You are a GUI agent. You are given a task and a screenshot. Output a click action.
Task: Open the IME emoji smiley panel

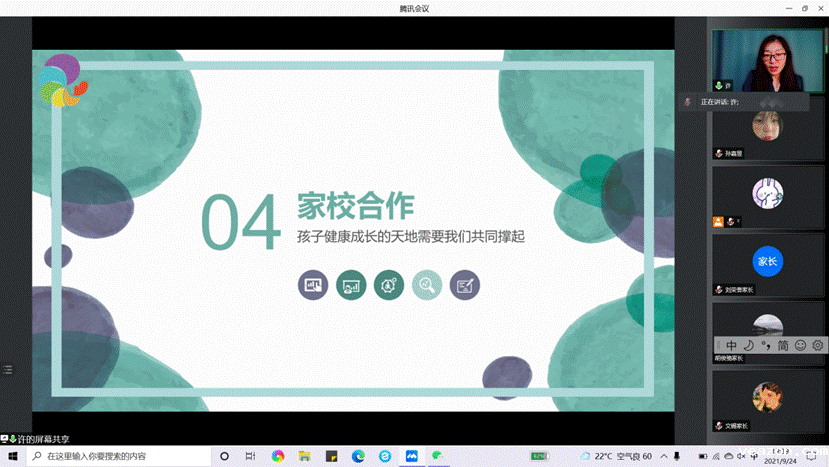click(x=800, y=345)
